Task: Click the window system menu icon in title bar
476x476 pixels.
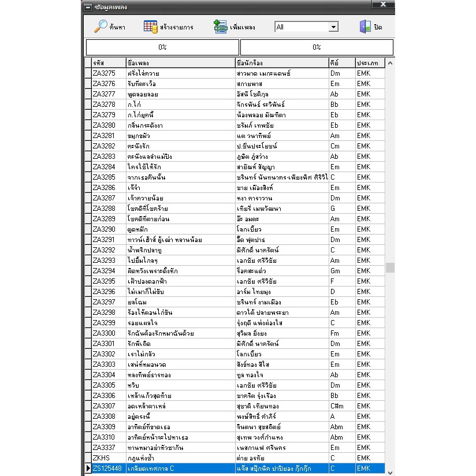Action: (87, 7)
